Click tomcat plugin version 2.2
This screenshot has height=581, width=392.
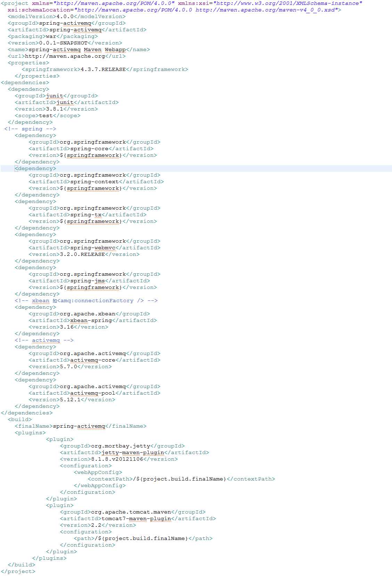96,525
